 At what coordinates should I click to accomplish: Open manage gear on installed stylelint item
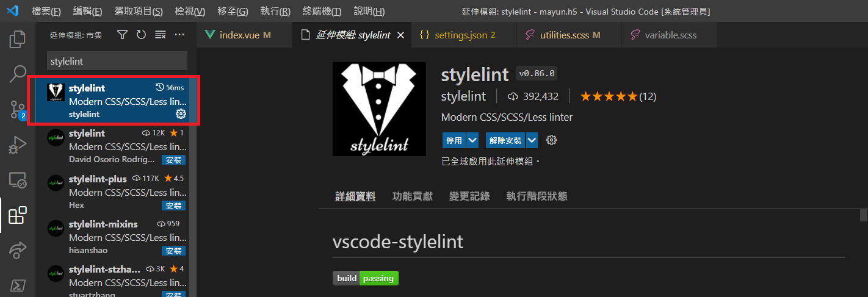coord(181,114)
